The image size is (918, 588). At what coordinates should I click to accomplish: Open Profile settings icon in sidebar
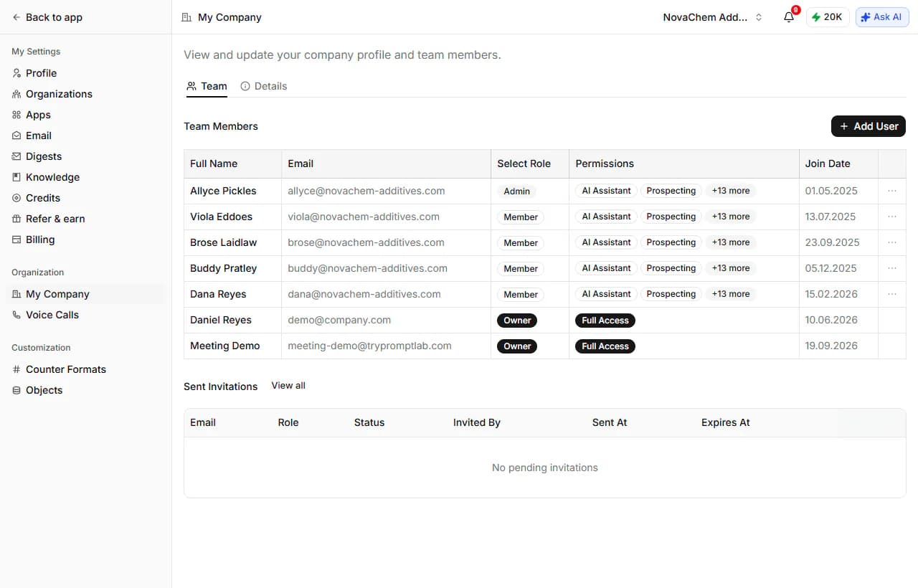click(x=16, y=73)
